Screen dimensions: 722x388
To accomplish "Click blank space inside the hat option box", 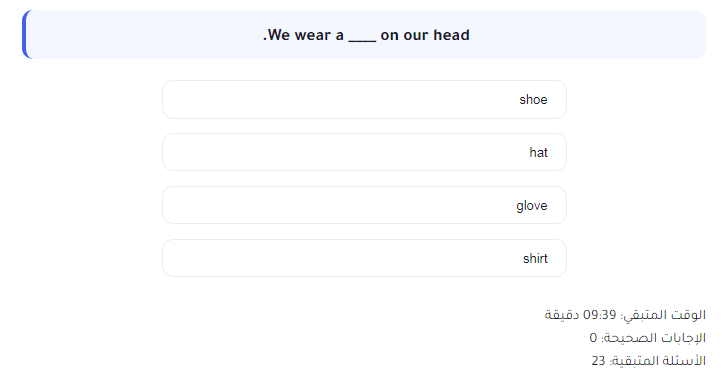I will coord(322,152).
